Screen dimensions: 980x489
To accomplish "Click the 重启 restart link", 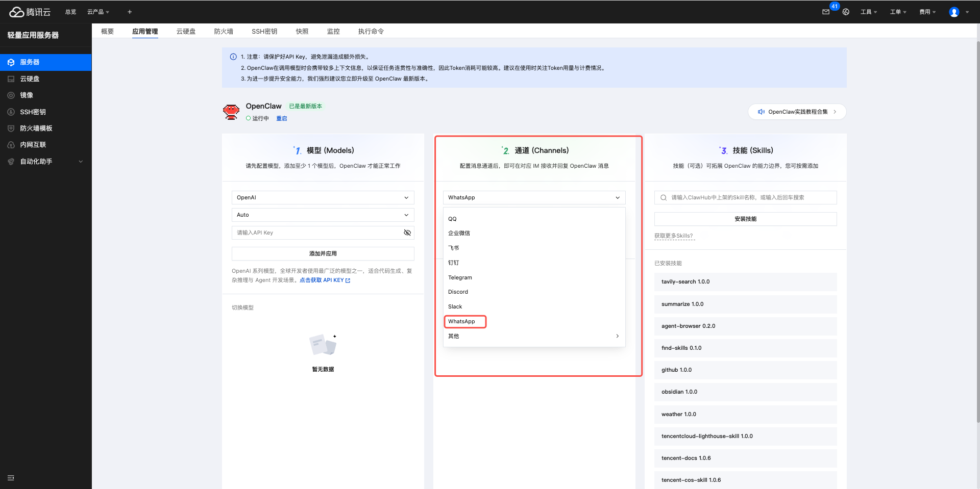I will [282, 118].
